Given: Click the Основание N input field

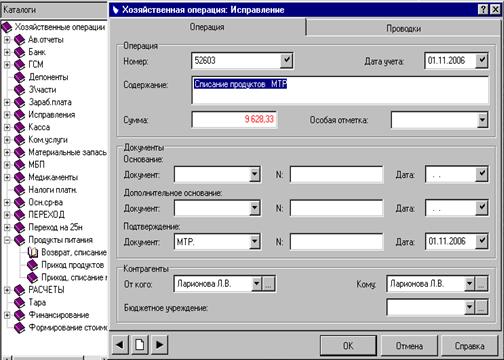Looking at the screenshot, I should [x=336, y=174].
